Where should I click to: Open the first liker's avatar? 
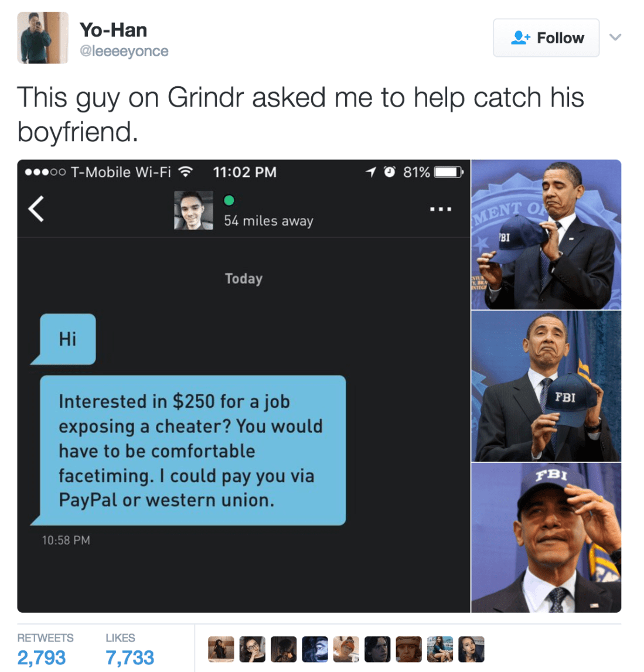(221, 649)
